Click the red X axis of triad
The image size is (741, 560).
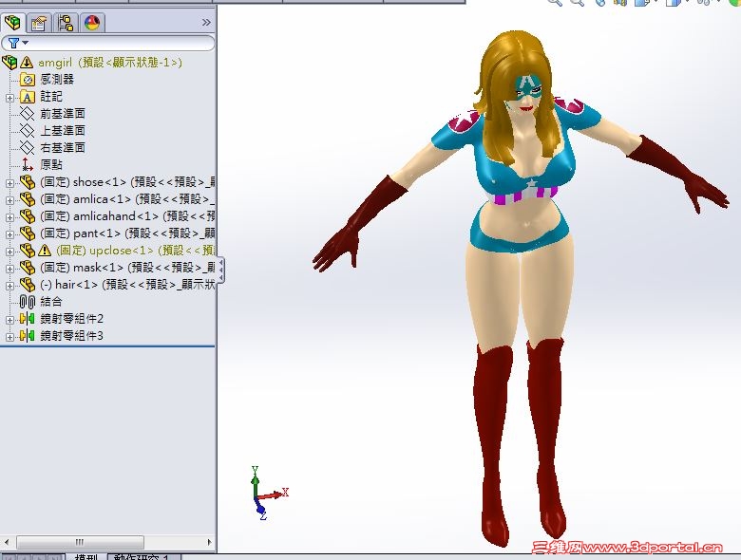(x=275, y=495)
